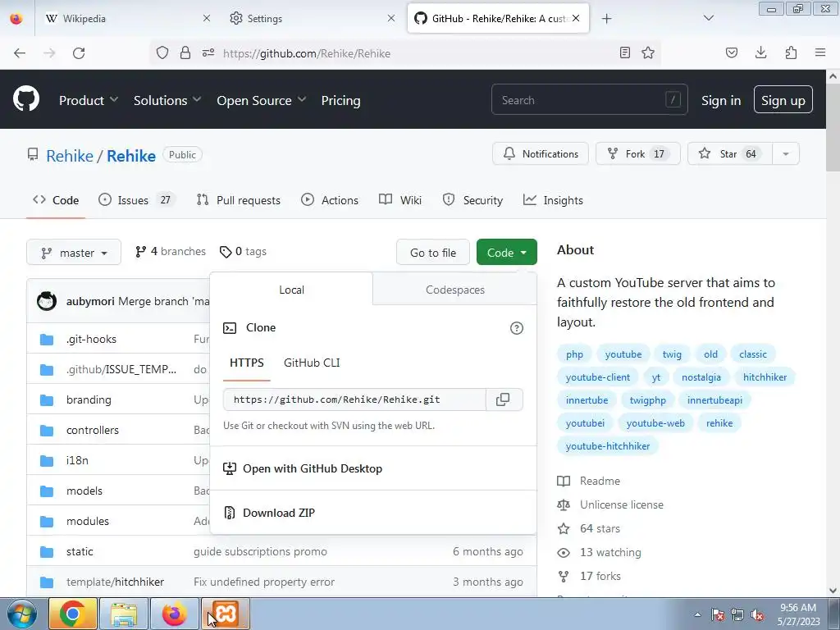Expand the Product menu
The width and height of the screenshot is (840, 630).
(x=89, y=100)
